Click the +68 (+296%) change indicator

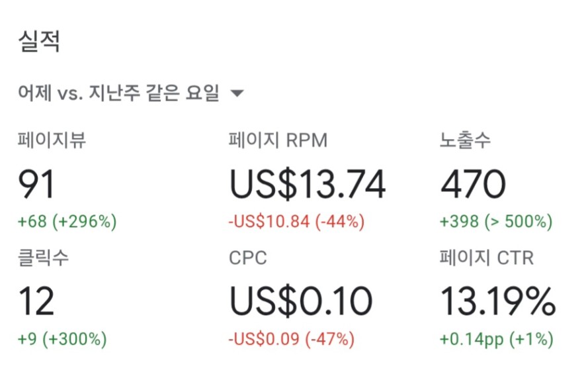[x=67, y=221]
